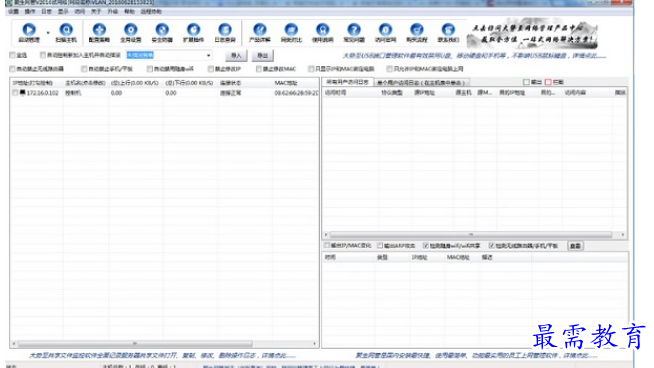Image resolution: width=654 pixels, height=368 pixels.
Task: Select the 172.16.0.102 host row
Action: pyautogui.click(x=164, y=93)
